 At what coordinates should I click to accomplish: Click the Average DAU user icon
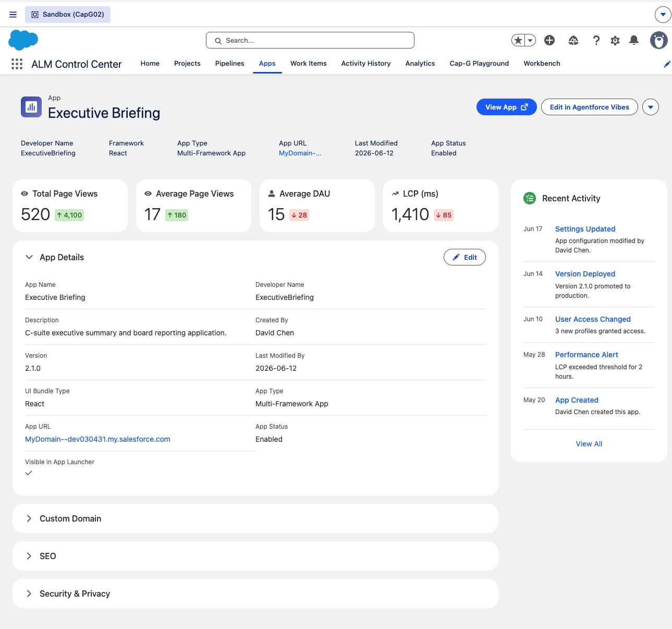pyautogui.click(x=272, y=193)
